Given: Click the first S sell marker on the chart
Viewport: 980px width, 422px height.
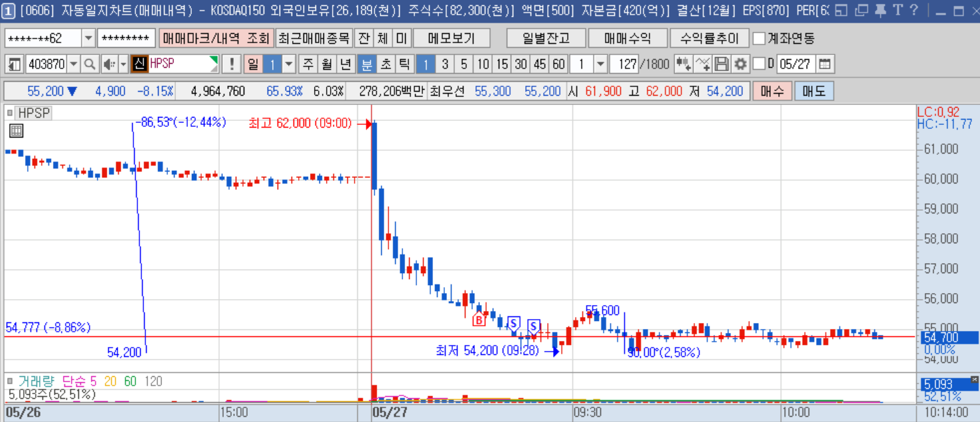Looking at the screenshot, I should [513, 323].
